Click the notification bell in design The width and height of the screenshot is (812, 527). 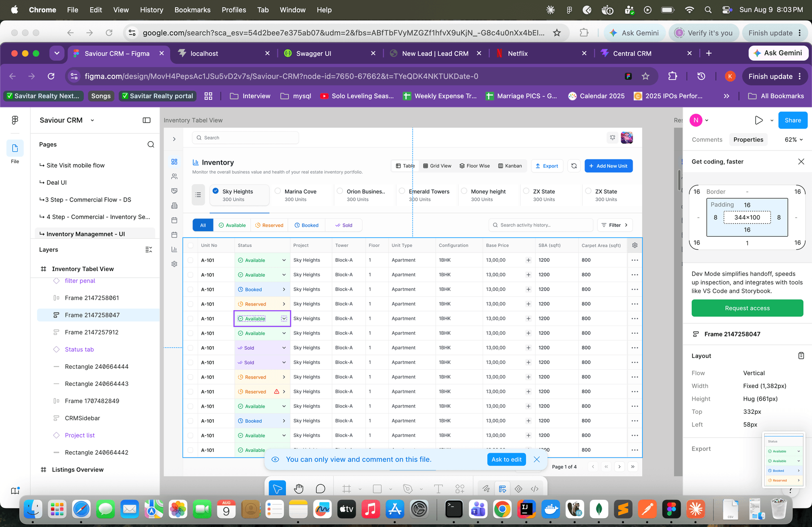(x=612, y=138)
